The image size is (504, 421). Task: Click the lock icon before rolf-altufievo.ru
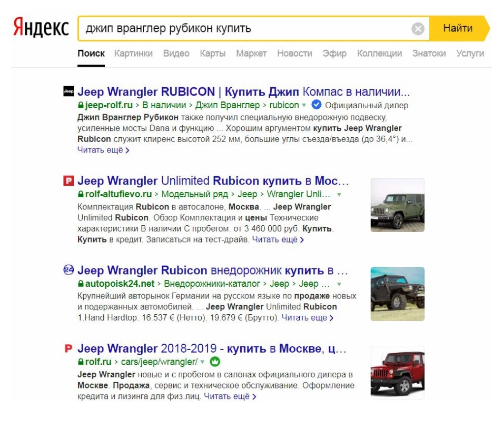[81, 194]
